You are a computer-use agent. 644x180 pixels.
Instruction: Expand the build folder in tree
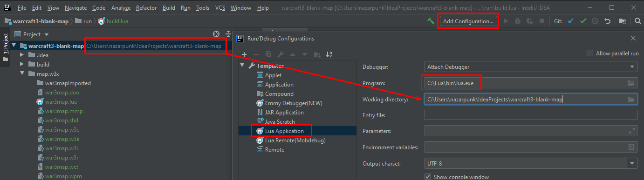pos(21,64)
